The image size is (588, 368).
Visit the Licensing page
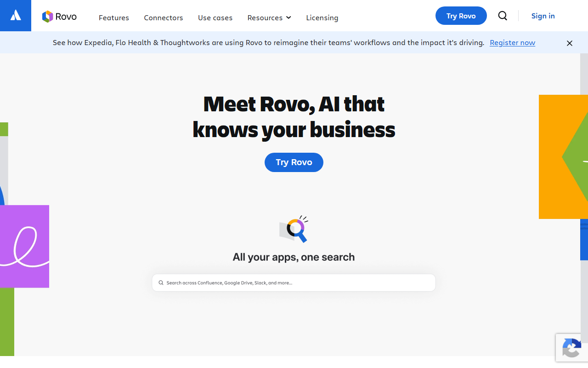pyautogui.click(x=322, y=17)
